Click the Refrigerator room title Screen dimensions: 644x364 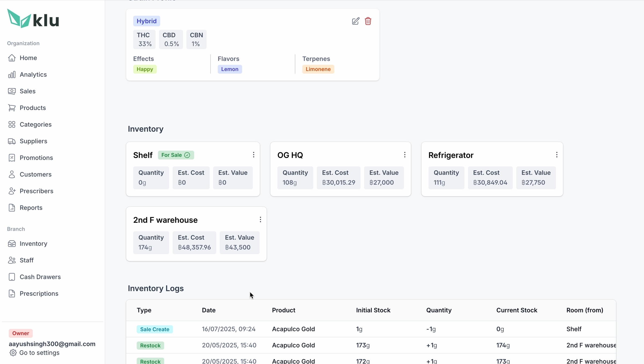click(x=451, y=155)
